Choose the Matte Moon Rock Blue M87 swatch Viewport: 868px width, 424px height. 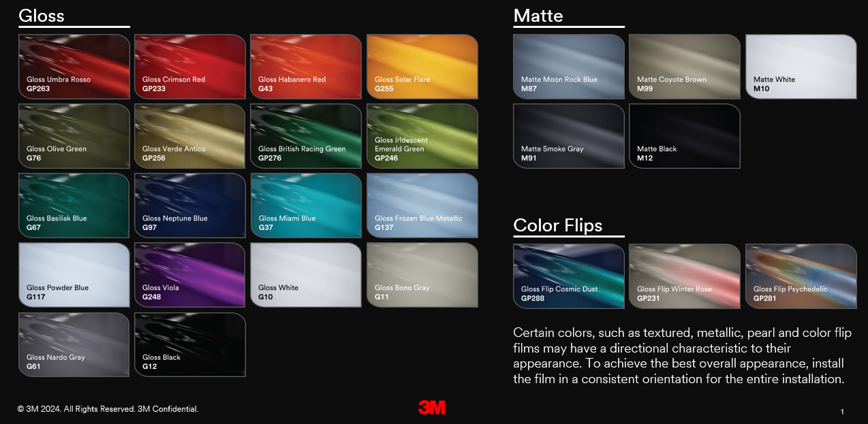tap(569, 67)
